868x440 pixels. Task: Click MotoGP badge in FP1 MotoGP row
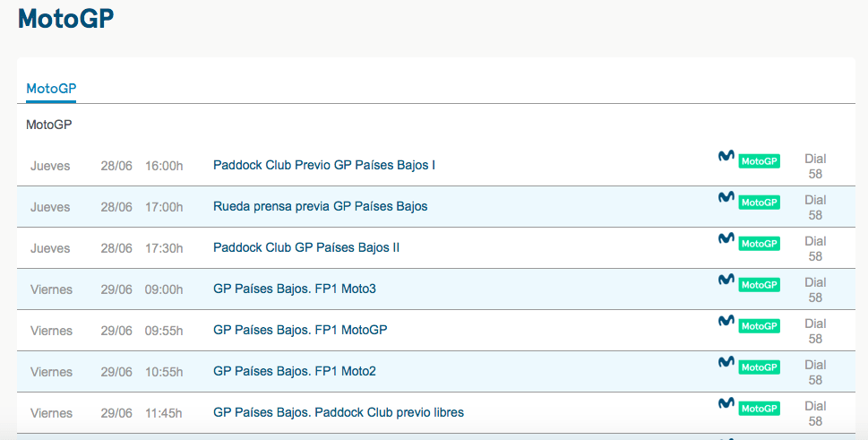coord(759,326)
